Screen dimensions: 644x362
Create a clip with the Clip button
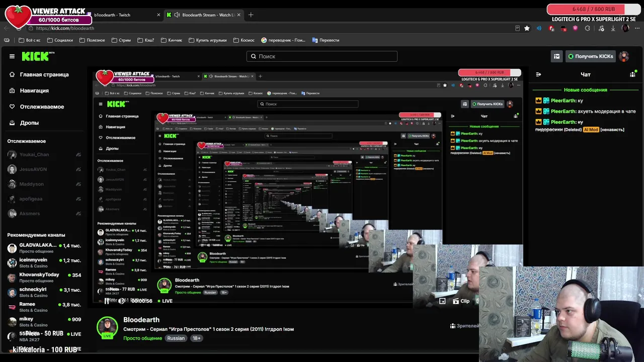[x=461, y=301]
